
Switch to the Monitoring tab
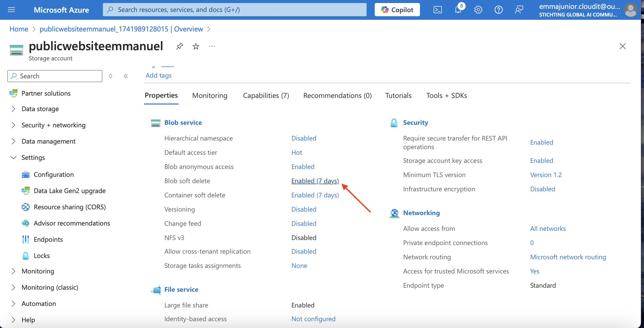(210, 96)
